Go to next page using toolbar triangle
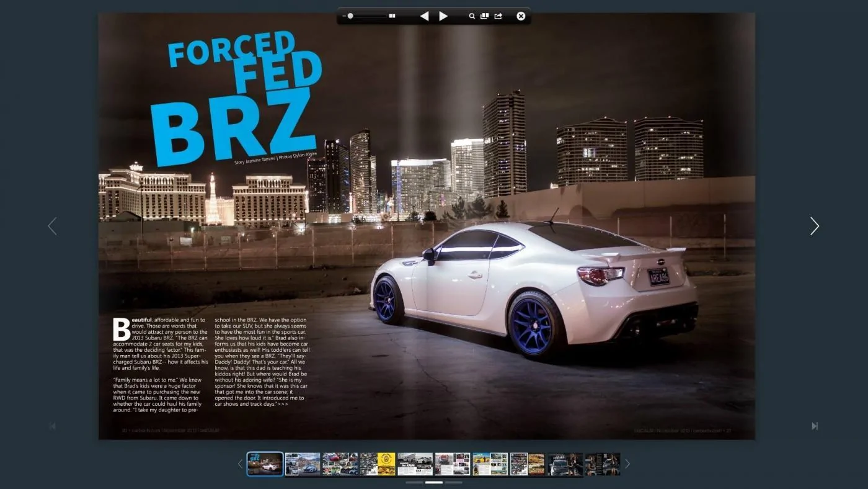The width and height of the screenshot is (868, 489). point(443,16)
